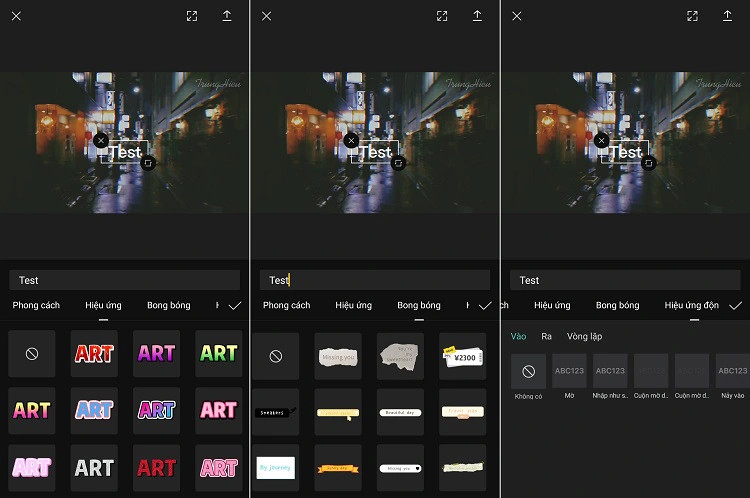
Task: Choose the purple-magenta gradient ART effect
Action: (x=156, y=353)
